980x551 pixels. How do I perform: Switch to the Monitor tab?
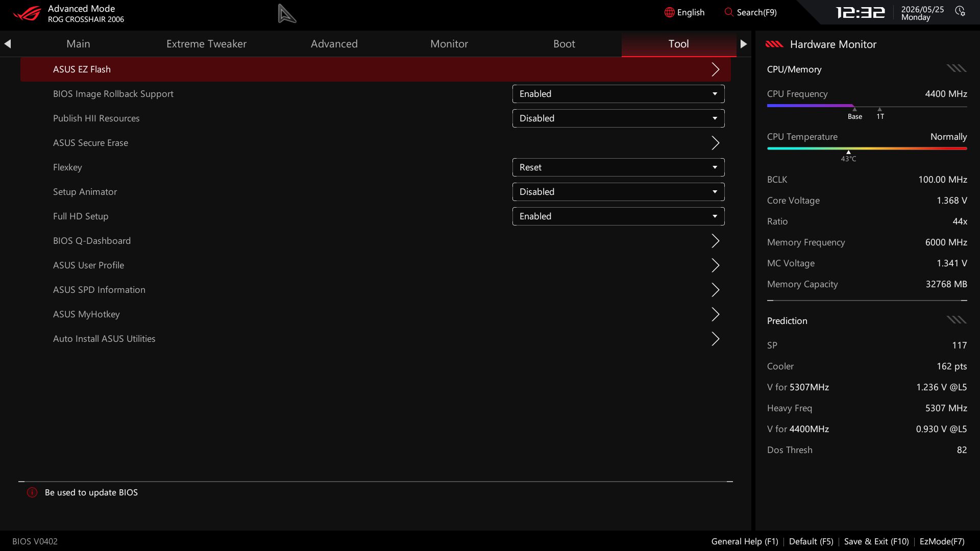click(x=449, y=44)
